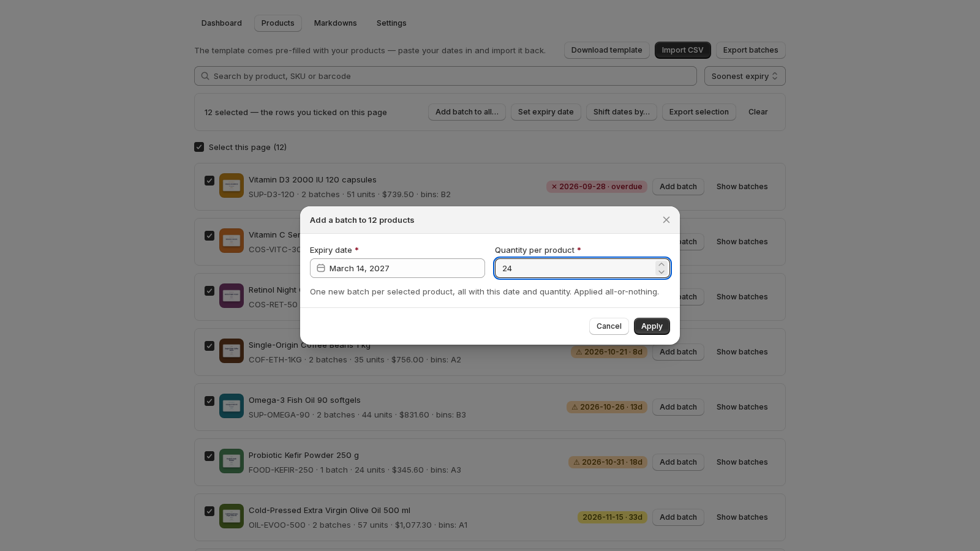Click the Quantity per product field
The height and width of the screenshot is (551, 980).
tap(582, 268)
